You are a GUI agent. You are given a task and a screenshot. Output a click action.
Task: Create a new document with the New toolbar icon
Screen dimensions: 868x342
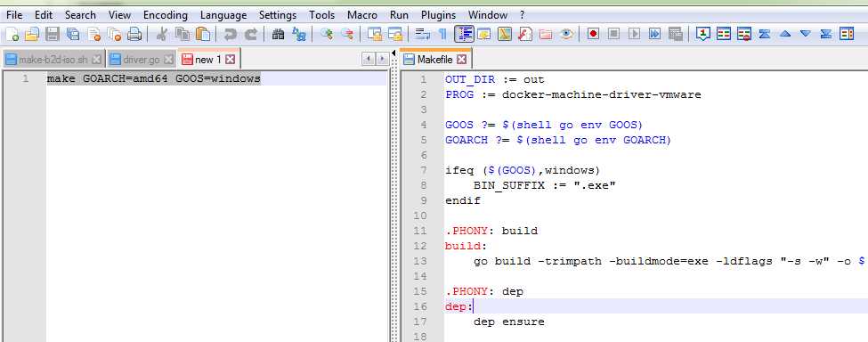pyautogui.click(x=12, y=35)
